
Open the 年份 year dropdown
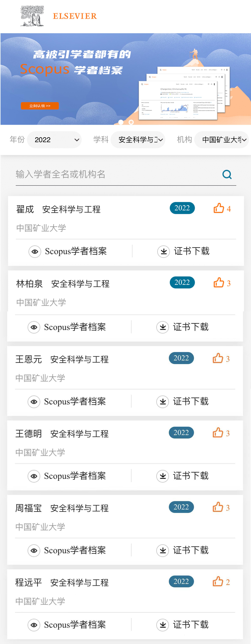click(54, 140)
